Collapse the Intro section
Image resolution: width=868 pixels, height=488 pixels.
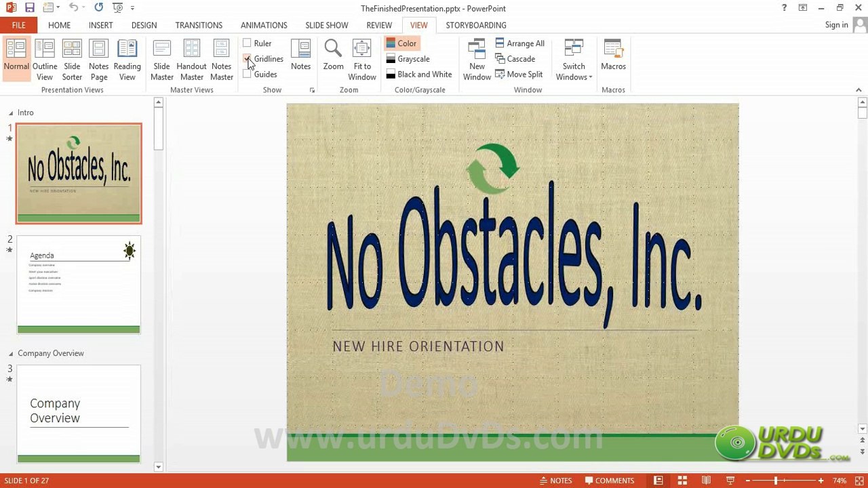click(x=10, y=113)
